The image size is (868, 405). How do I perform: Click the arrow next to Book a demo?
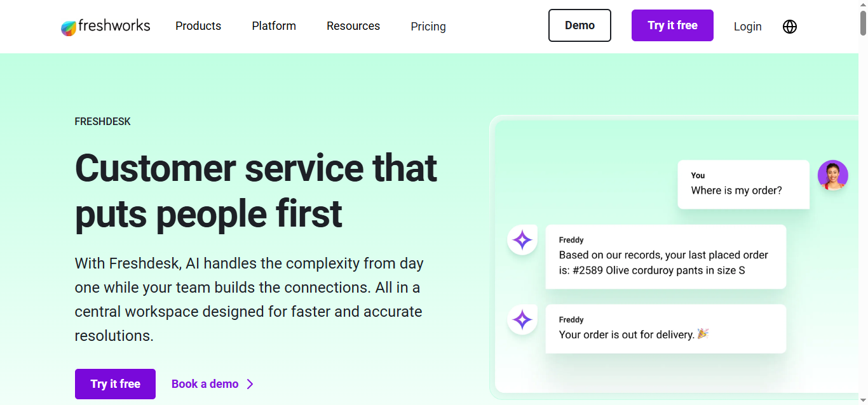click(250, 384)
